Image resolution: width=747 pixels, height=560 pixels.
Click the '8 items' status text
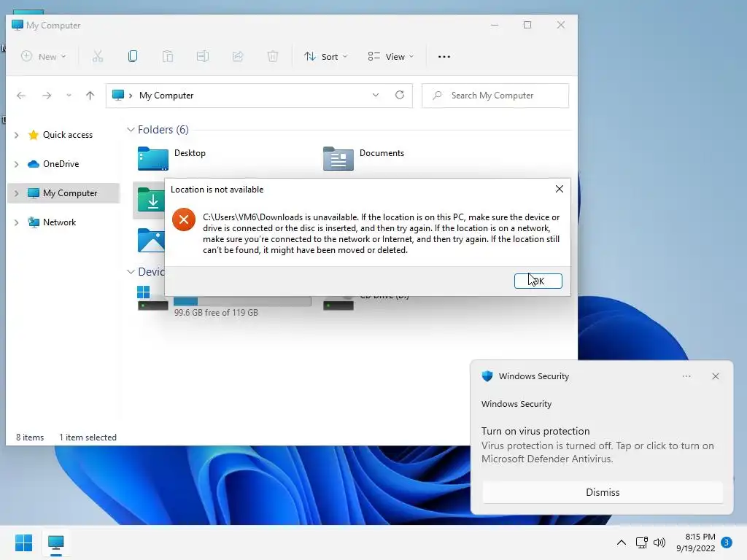pos(30,437)
